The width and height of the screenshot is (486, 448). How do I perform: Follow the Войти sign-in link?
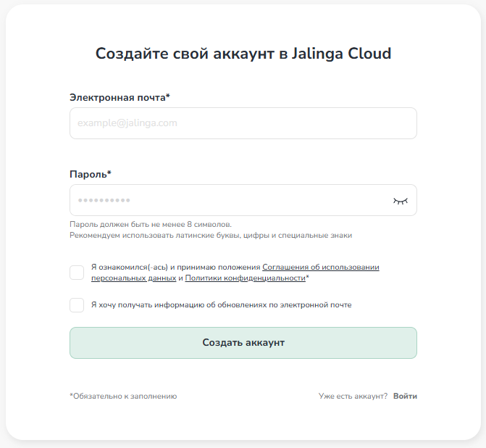[x=405, y=397]
